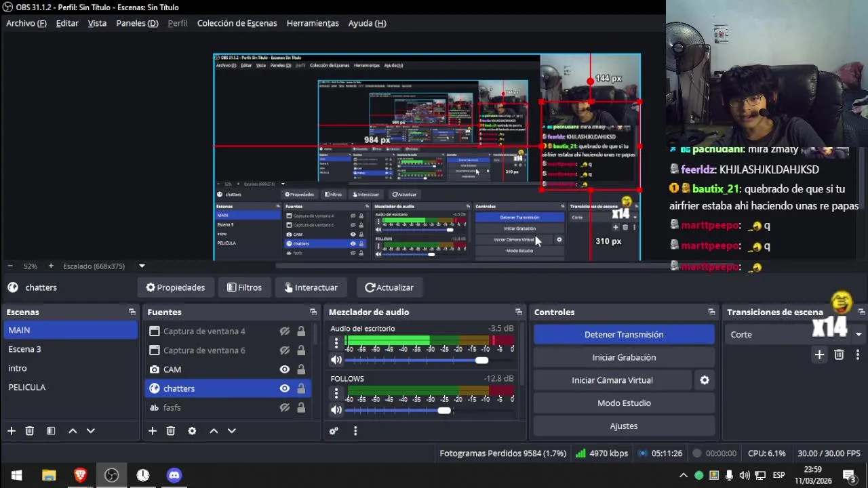
Task: Mute FOLLOWS audio speaker icon
Action: click(x=336, y=410)
